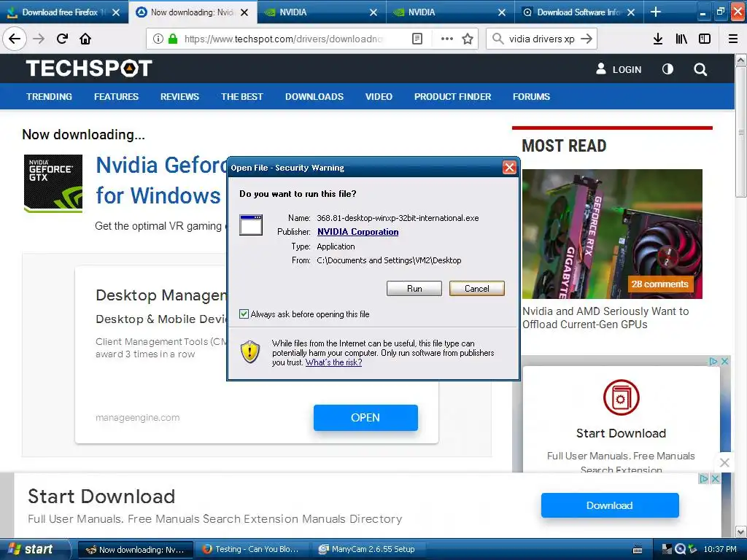Click scrollbar down arrow
The width and height of the screenshot is (747, 560).
coord(741,532)
